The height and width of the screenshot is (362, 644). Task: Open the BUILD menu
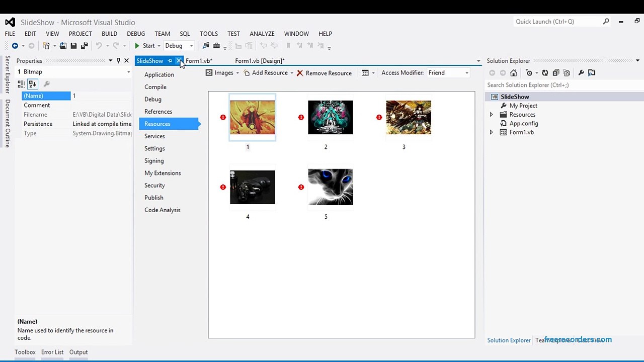(x=109, y=34)
